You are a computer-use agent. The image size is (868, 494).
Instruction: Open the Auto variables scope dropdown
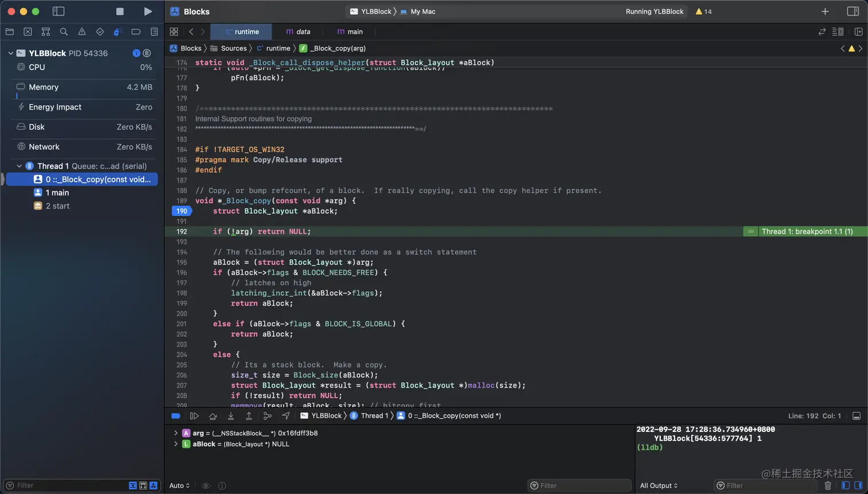point(179,486)
